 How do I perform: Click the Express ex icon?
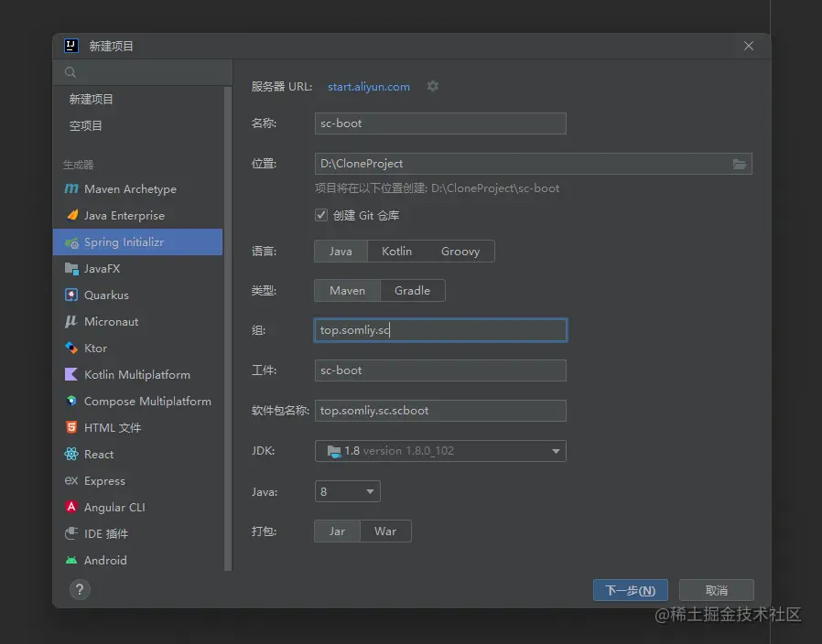[x=71, y=480]
